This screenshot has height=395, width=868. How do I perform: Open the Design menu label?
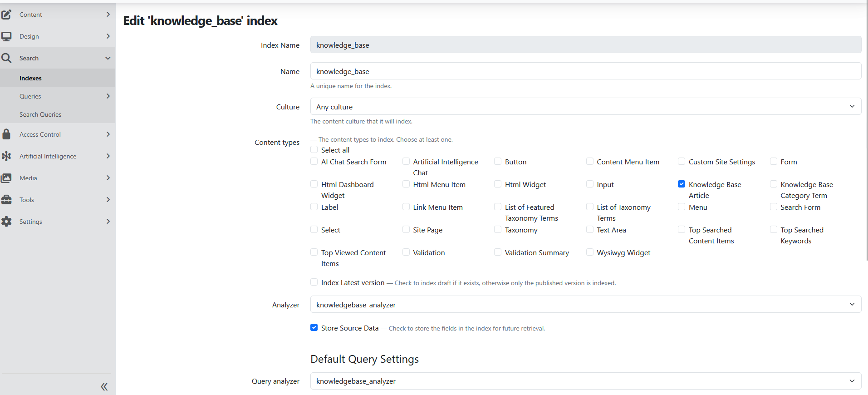point(29,36)
